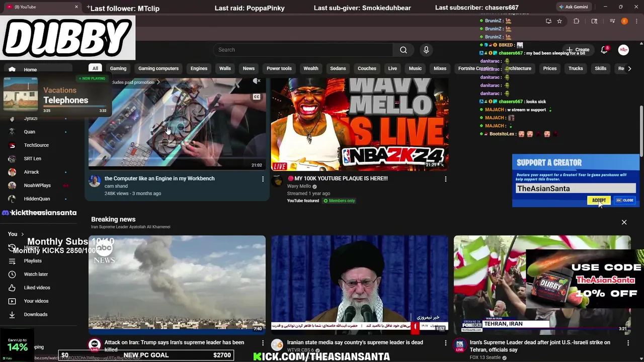Open Watch later in sidebar
The height and width of the screenshot is (362, 644).
(x=39, y=274)
